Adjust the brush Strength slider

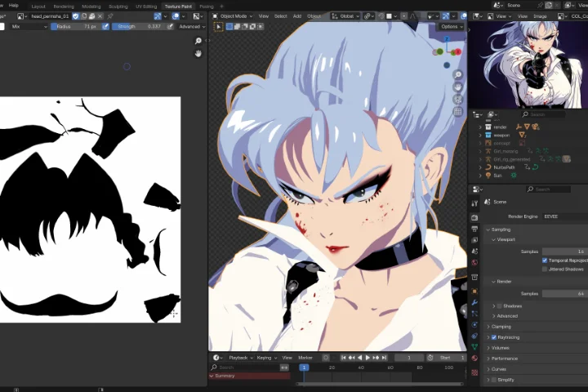click(x=139, y=27)
